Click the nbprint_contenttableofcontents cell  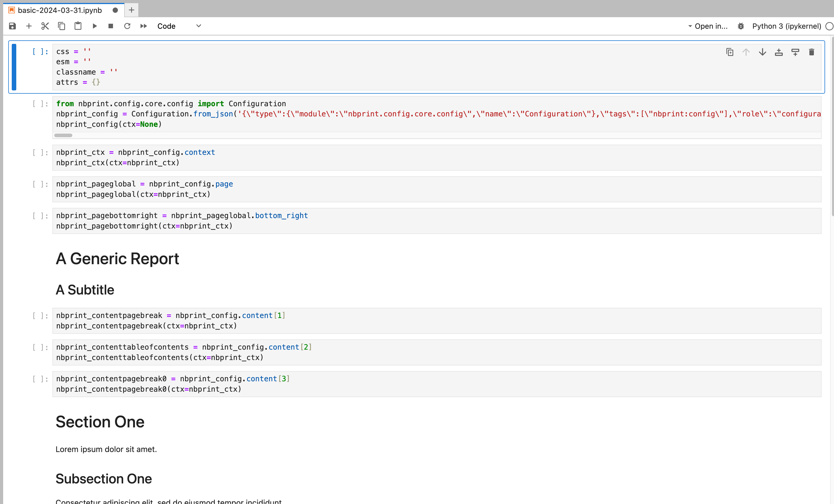(437, 352)
